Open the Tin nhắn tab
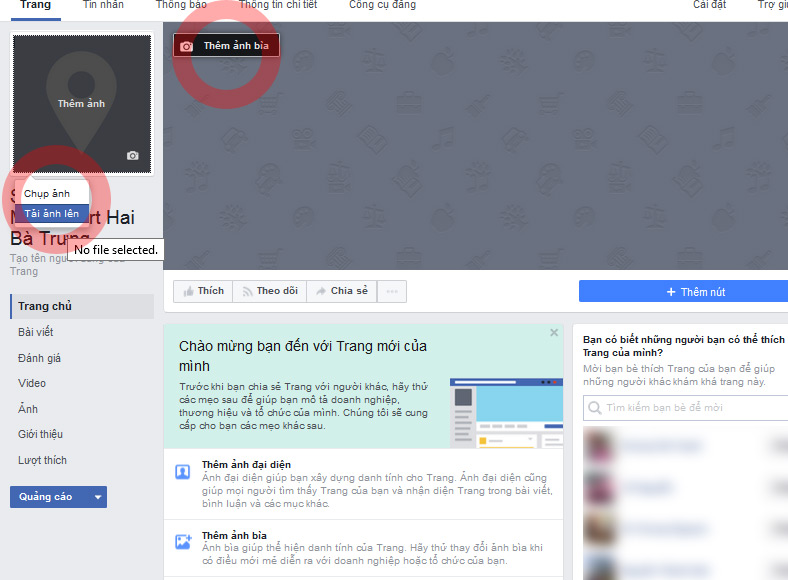Image resolution: width=788 pixels, height=580 pixels. tap(103, 5)
